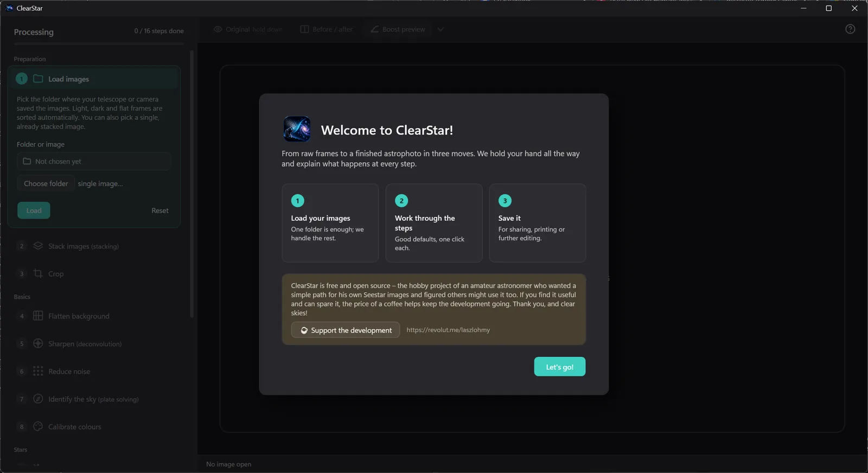The width and height of the screenshot is (868, 473).
Task: Click the Reset button
Action: [x=160, y=210]
